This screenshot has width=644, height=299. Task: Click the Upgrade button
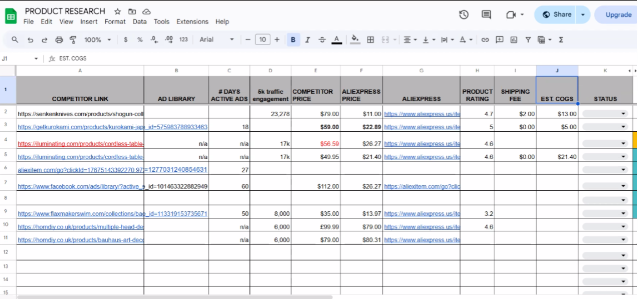click(x=618, y=15)
